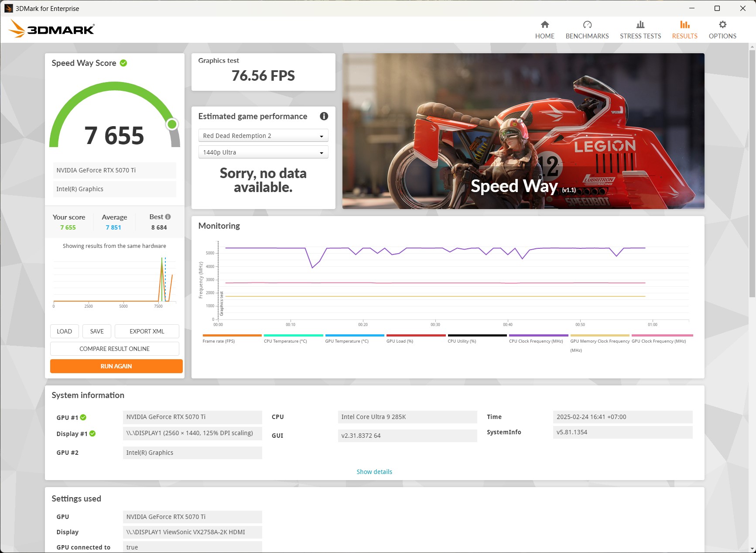Click the green check next to Display #1
This screenshot has height=553, width=756.
(x=92, y=434)
